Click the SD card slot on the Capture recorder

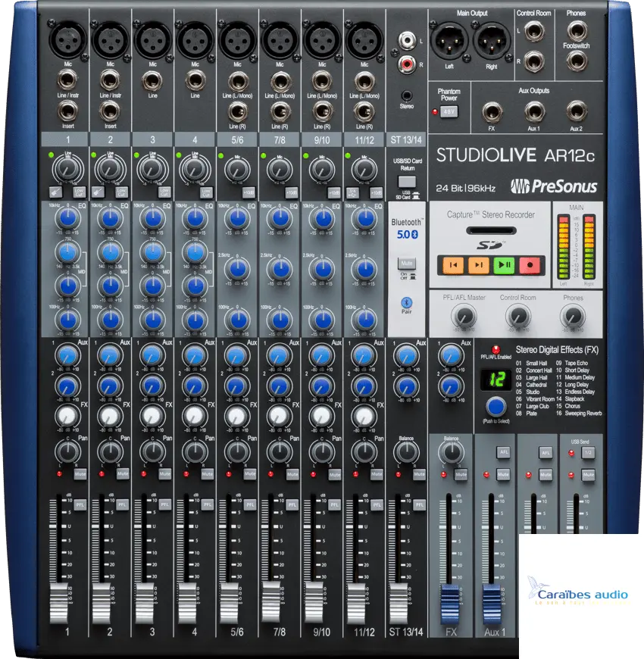[491, 230]
